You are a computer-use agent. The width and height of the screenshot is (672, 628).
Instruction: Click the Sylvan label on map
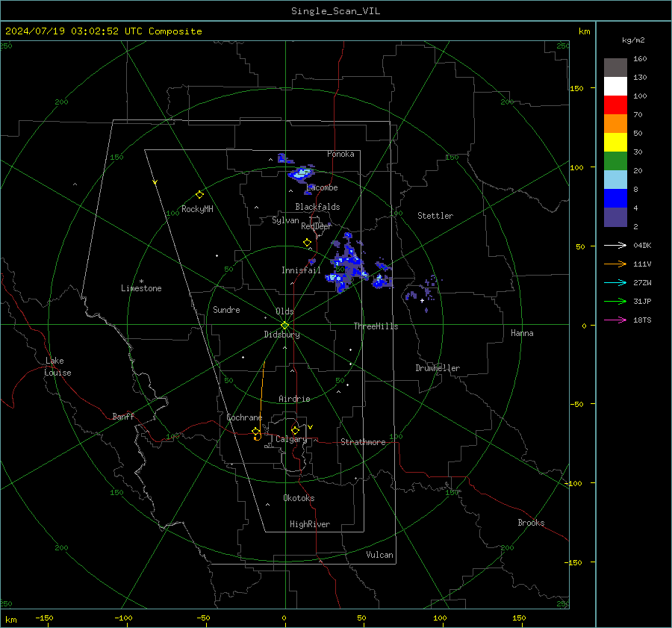click(285, 220)
